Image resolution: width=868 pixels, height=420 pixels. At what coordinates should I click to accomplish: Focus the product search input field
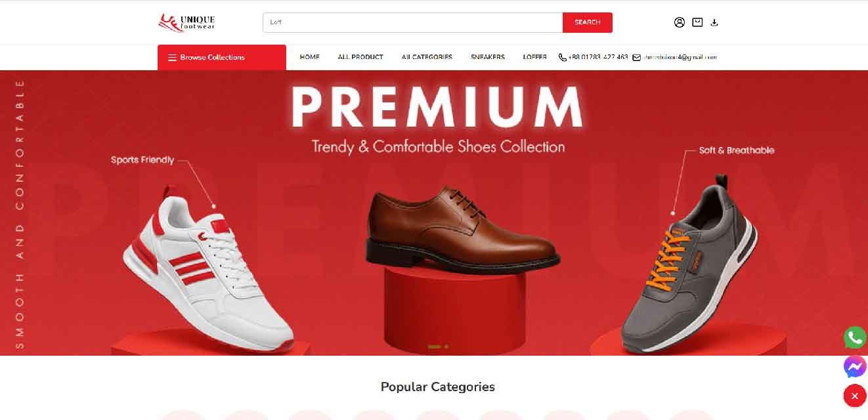[x=413, y=22]
